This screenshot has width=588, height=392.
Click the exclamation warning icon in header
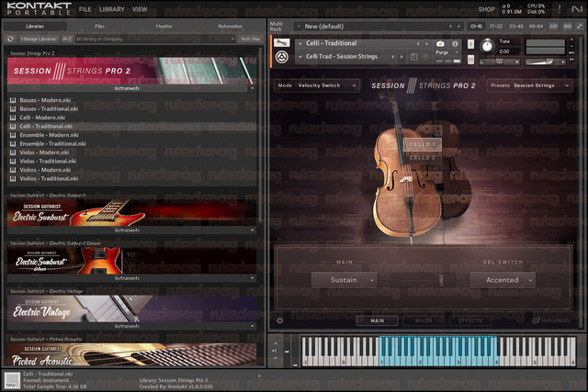click(x=560, y=9)
